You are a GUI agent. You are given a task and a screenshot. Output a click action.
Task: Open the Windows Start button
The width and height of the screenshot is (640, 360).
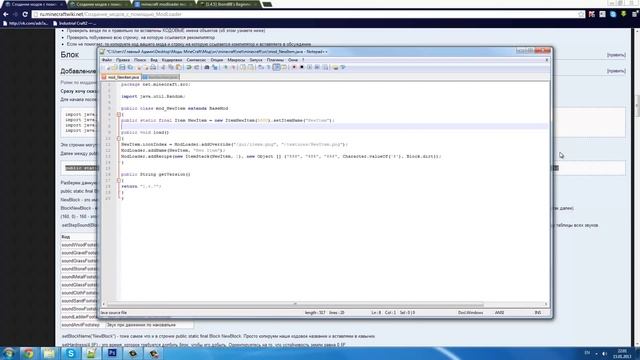point(9,353)
